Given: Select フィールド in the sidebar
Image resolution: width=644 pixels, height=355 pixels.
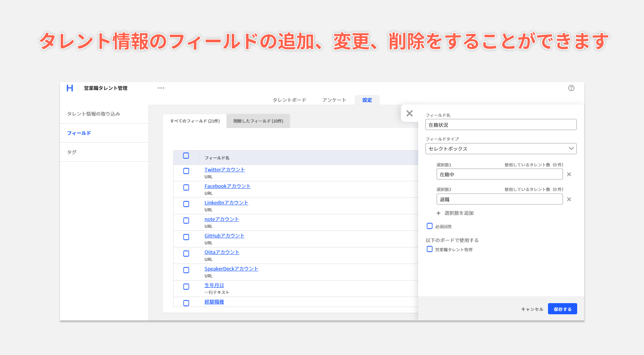Looking at the screenshot, I should 104,133.
